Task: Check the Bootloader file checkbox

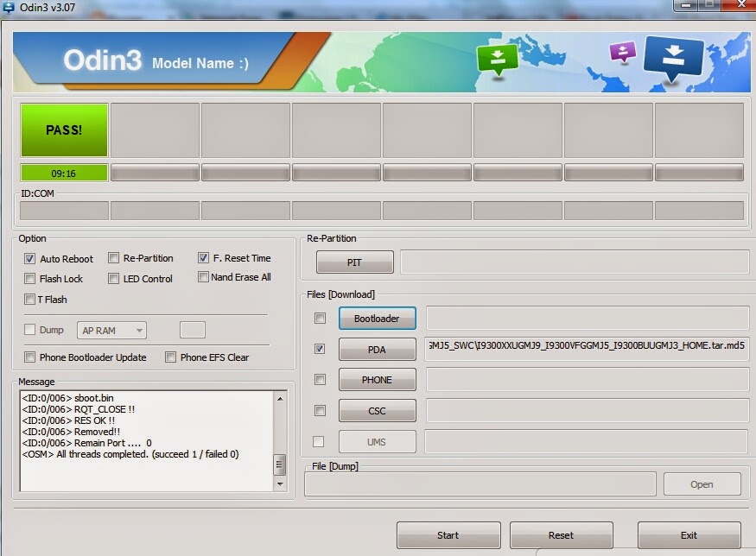Action: [x=320, y=318]
